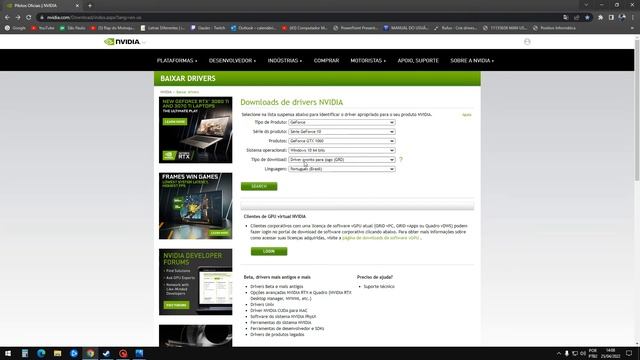Open the Google bookmark
The height and width of the screenshot is (360, 640).
click(x=16, y=28)
